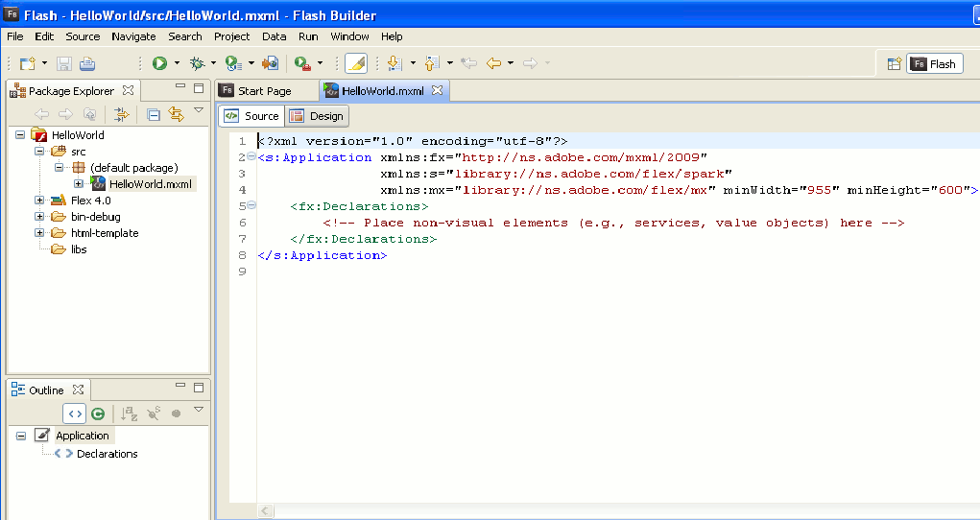This screenshot has height=520, width=980.
Task: Click the Save floppy disk icon
Action: pos(63,63)
